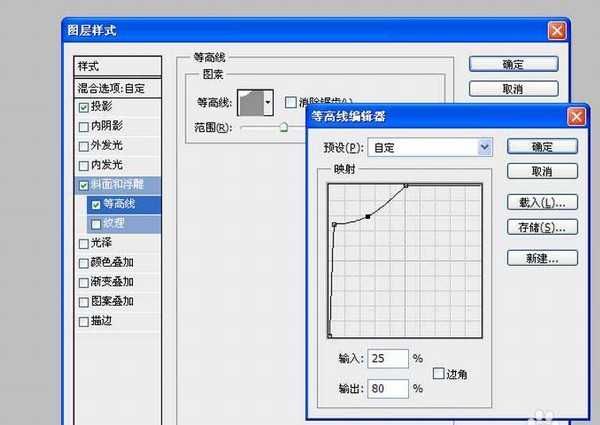Click 存储(S)... button
The image size is (600, 425).
(542, 227)
